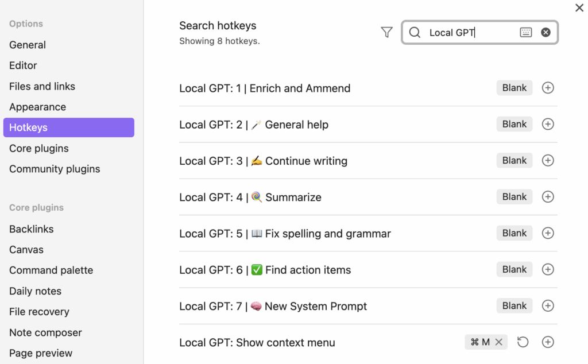Add hotkey for Find action items
Screen dimensions: 588x364
tap(548, 269)
